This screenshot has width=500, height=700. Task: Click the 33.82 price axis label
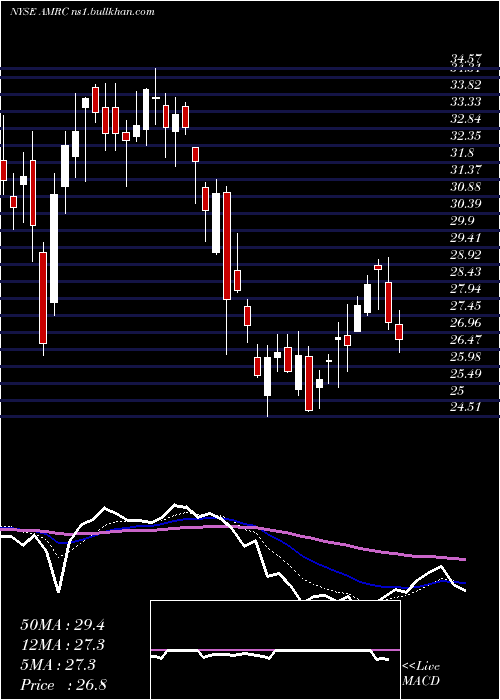(x=466, y=85)
